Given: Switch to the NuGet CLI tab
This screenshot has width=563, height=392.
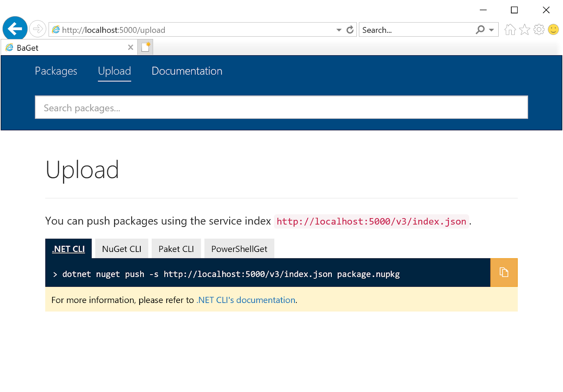Looking at the screenshot, I should [122, 249].
